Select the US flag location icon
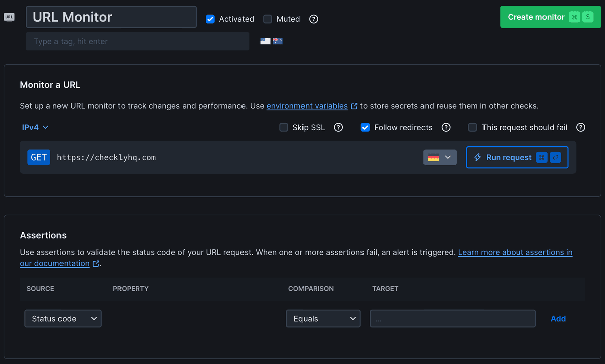Viewport: 605px width, 364px height. (x=265, y=41)
